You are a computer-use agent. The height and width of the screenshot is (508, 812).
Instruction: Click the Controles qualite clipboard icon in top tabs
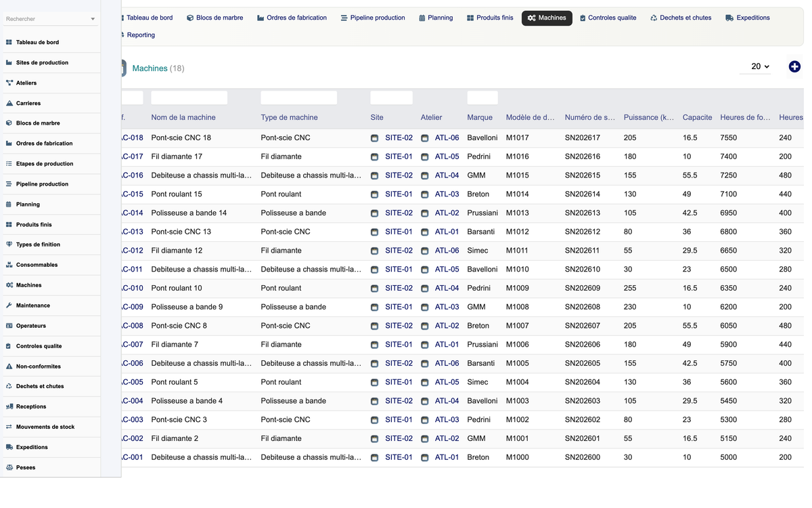point(583,18)
